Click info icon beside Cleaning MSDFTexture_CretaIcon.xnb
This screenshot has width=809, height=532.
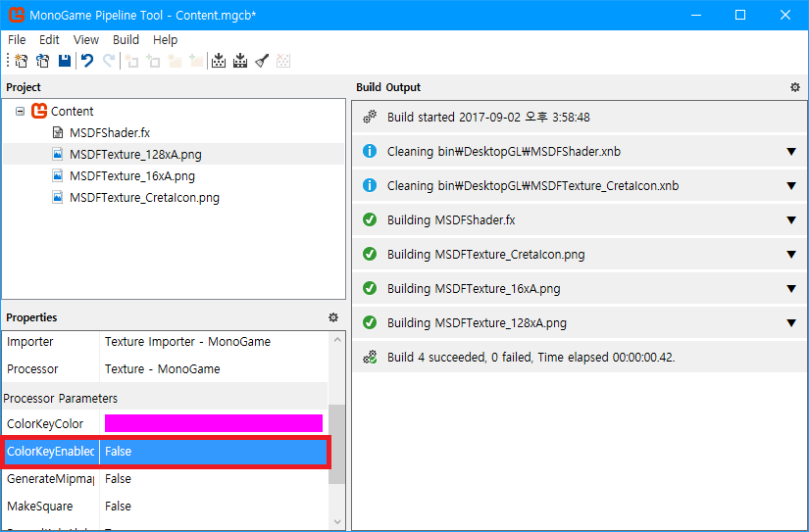(x=370, y=185)
